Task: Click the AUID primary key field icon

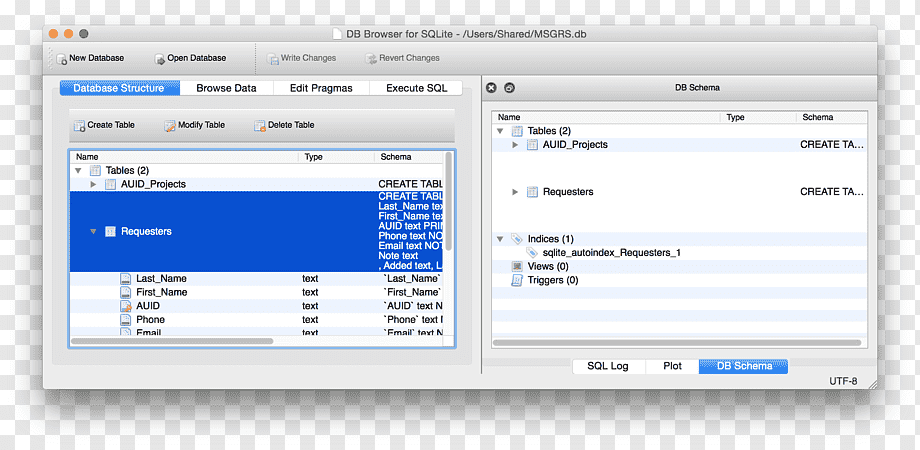Action: tap(125, 306)
